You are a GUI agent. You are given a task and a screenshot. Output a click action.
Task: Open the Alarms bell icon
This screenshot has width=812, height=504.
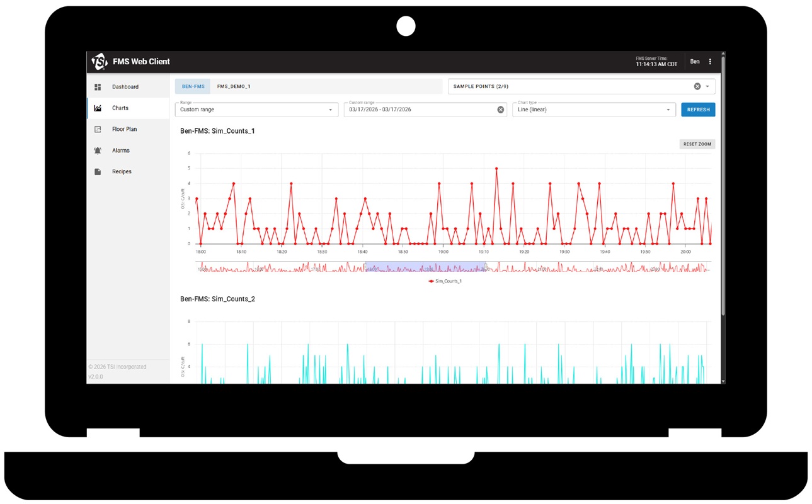[98, 151]
